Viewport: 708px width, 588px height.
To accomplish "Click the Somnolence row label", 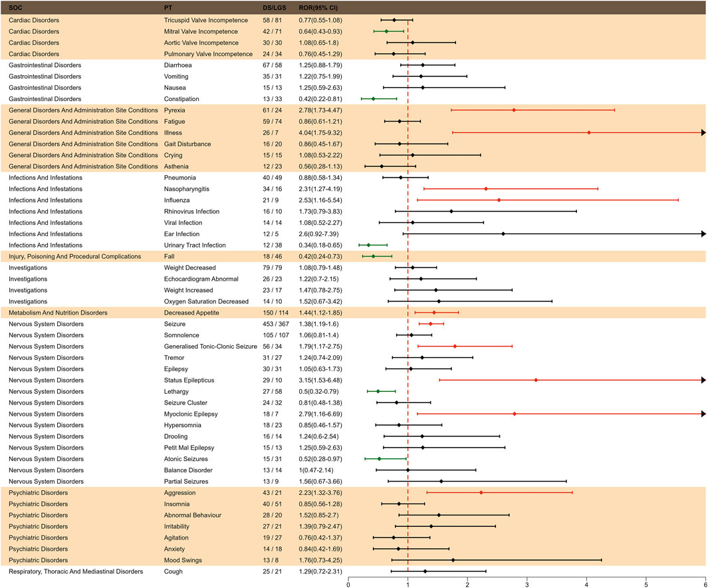I will coord(181,335).
